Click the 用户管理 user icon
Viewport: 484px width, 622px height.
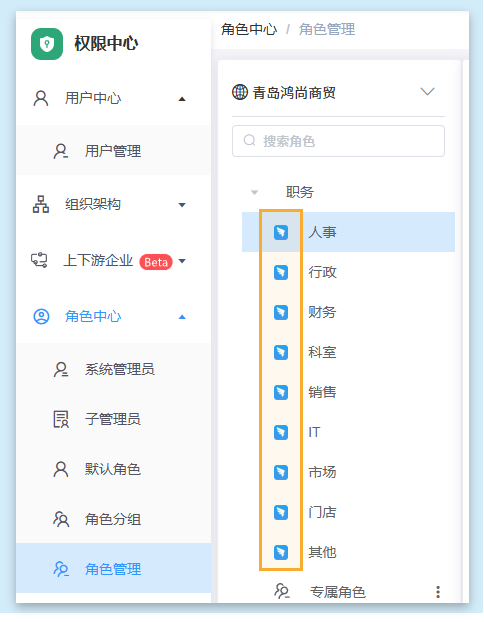tap(61, 151)
